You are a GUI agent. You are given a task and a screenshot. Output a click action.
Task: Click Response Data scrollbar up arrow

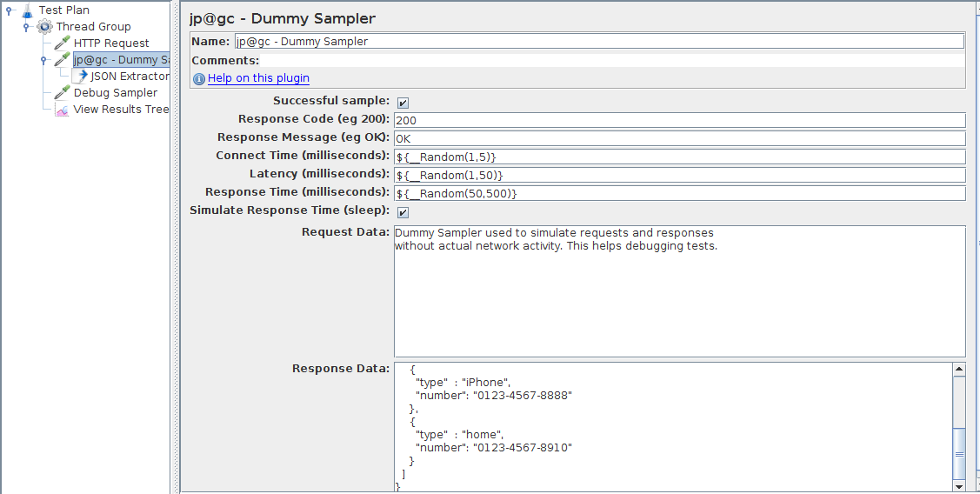tap(959, 370)
